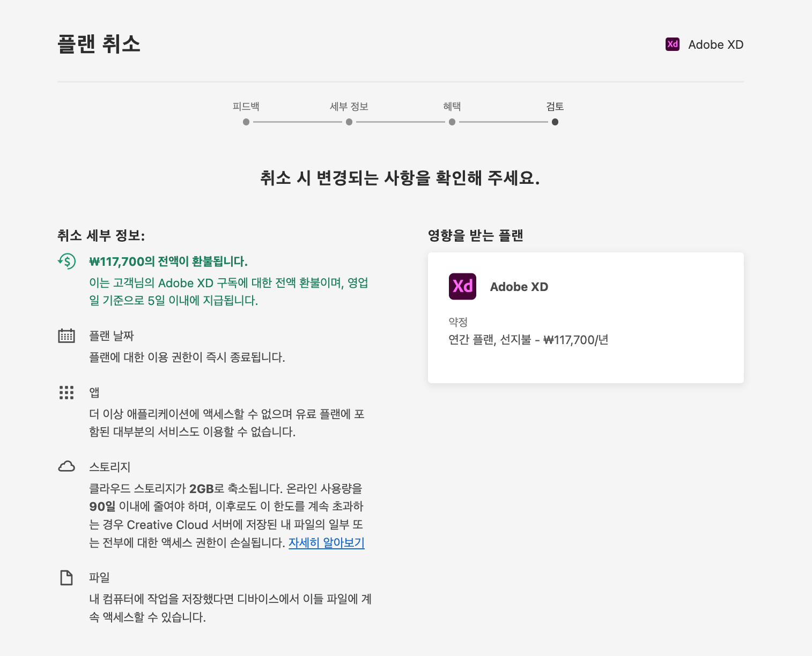Click the apps grid icon beside 앱
812x656 pixels.
click(67, 392)
